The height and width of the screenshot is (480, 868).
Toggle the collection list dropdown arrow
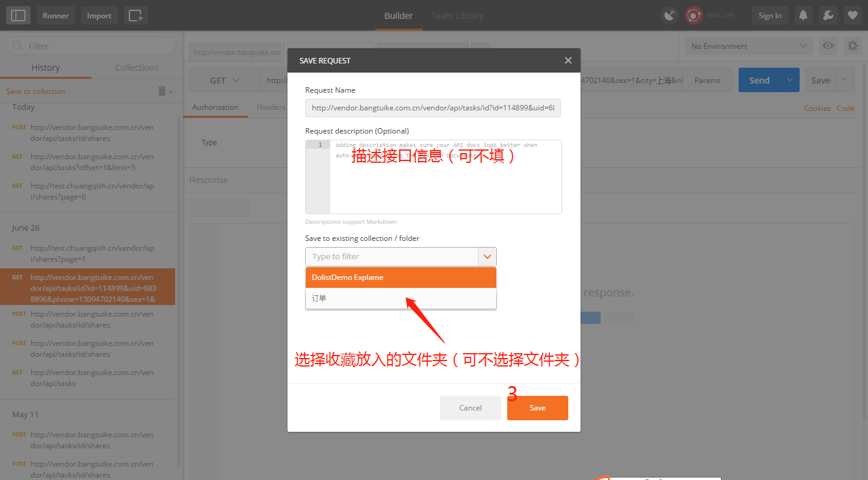pos(487,257)
